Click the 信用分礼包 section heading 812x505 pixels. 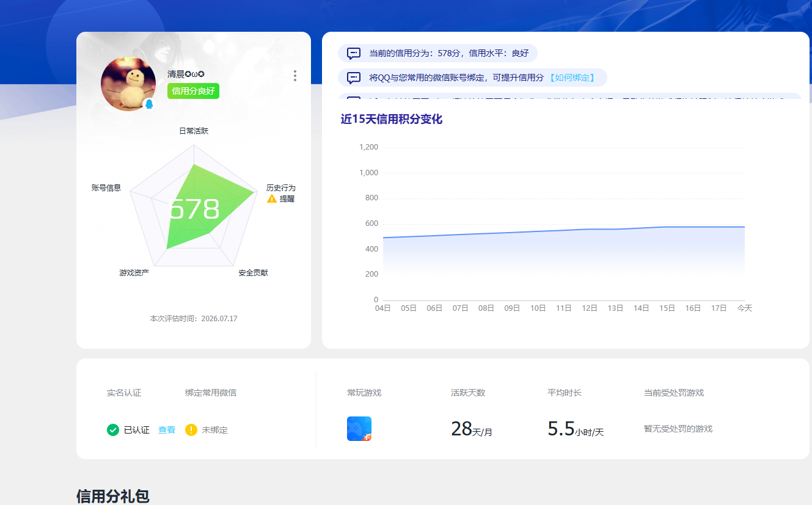(x=113, y=496)
